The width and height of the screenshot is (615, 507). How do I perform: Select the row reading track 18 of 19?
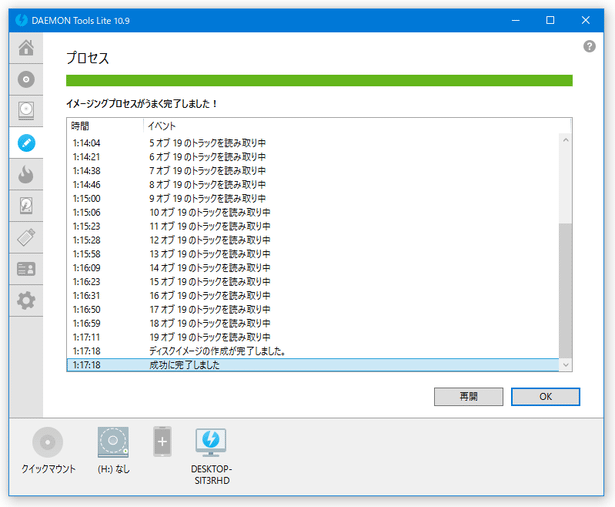[x=313, y=323]
